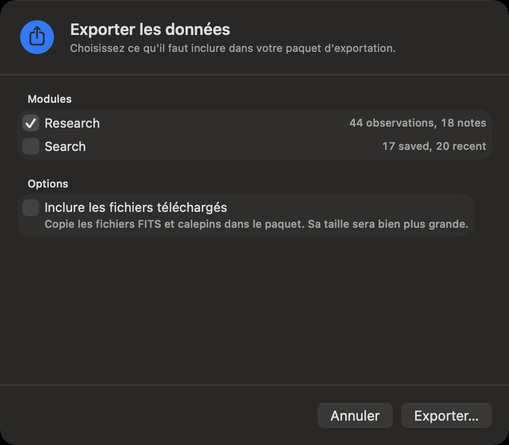
Task: Click the '44 observations, 18 notes' text
Action: click(418, 123)
